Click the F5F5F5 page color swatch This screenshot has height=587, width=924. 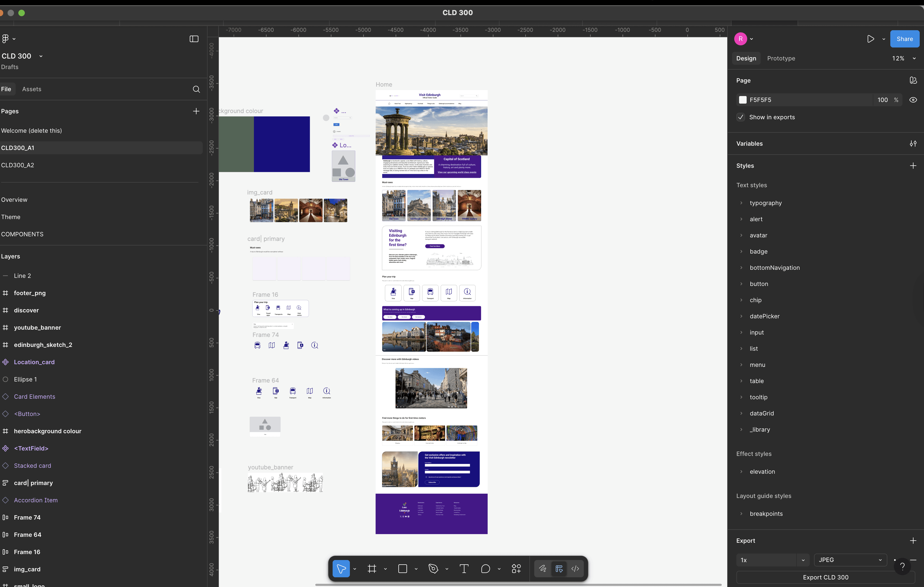[x=743, y=100]
